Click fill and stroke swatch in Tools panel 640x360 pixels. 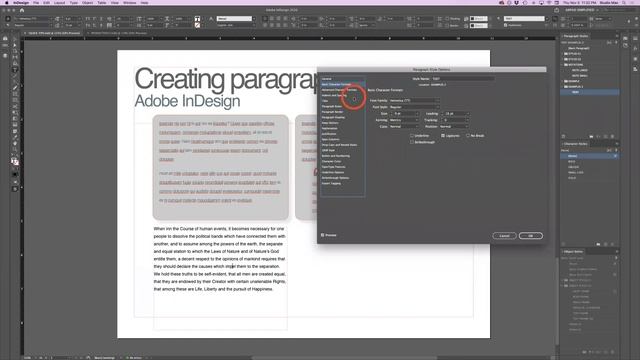point(15,161)
